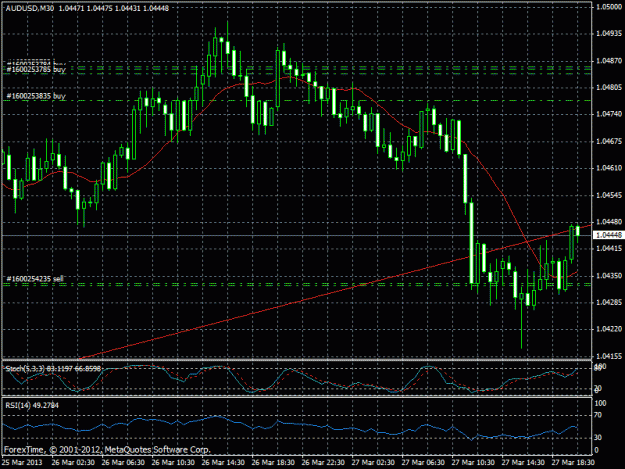The image size is (625, 469).
Task: Click the Stoch(5,3,3) indicator label
Action: tap(53, 369)
